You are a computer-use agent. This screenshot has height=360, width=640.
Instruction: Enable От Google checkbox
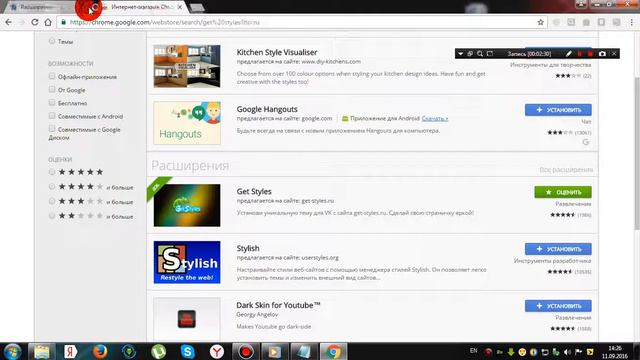[x=52, y=89]
